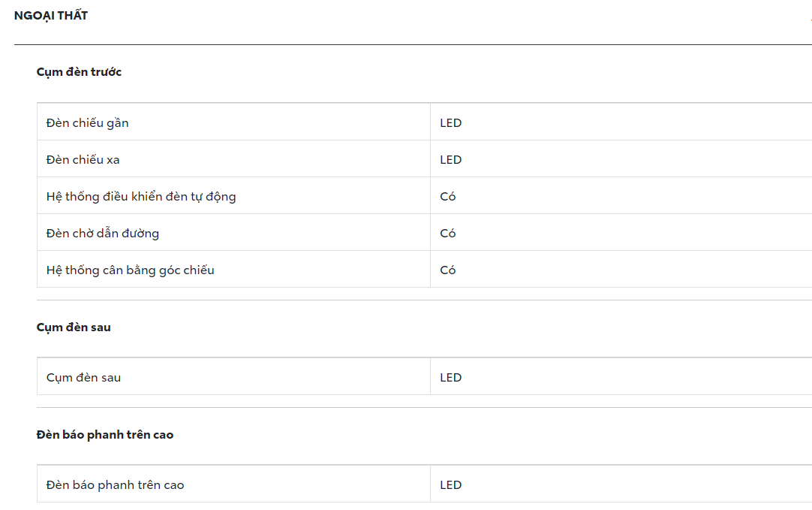The width and height of the screenshot is (812, 510).
Task: Select the Đèn chờ dẫn đường label
Action: click(x=103, y=234)
